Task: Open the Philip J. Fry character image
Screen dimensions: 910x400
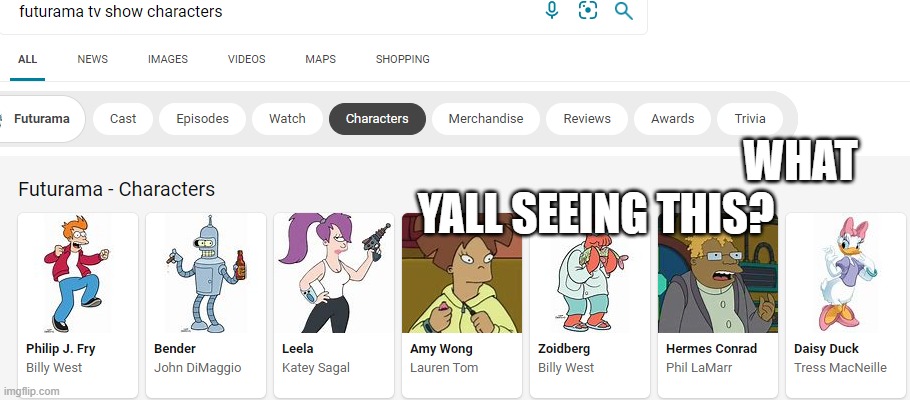Action: (78, 273)
